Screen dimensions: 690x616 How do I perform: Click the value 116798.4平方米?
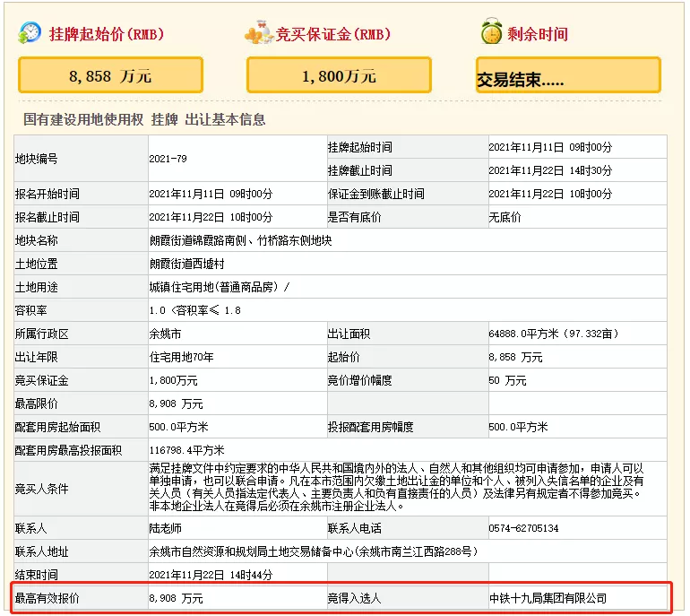pos(187,450)
